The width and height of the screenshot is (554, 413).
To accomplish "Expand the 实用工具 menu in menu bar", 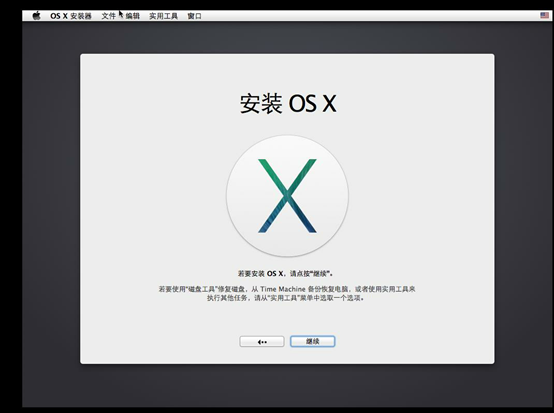I will click(163, 16).
